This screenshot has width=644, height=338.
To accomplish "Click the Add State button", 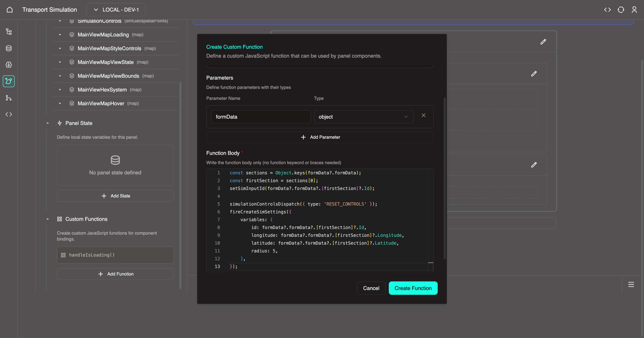I will coord(115,196).
